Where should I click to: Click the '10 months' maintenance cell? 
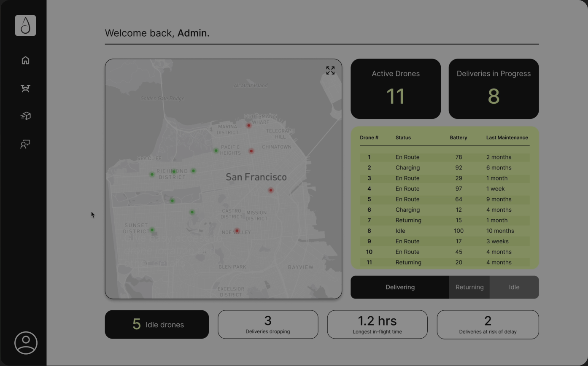(x=500, y=231)
